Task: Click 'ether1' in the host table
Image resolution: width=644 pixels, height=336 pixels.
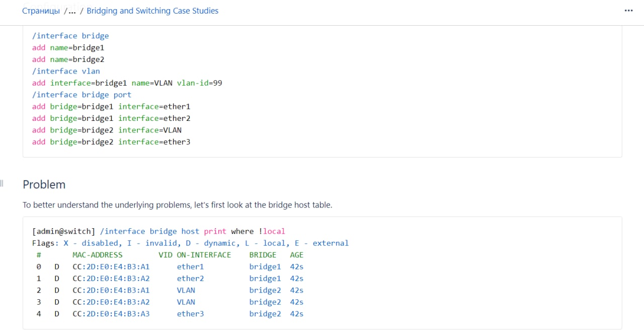Action: [x=190, y=266]
